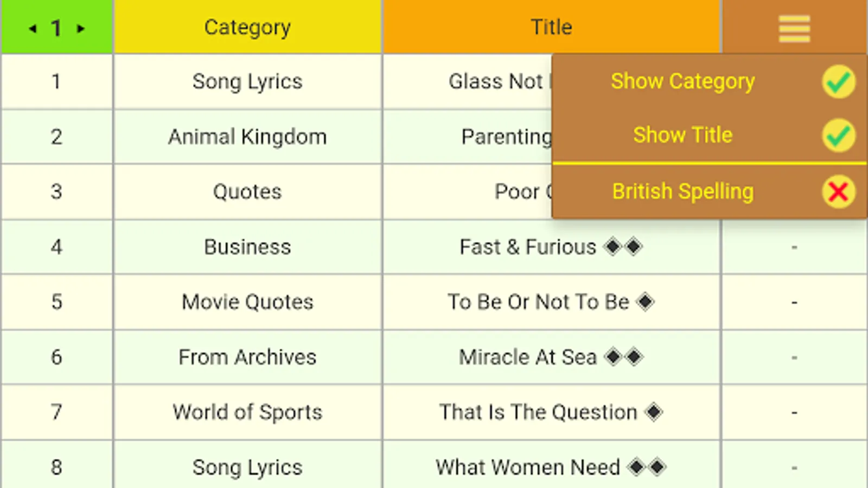Click the World of Sports category cell
This screenshot has height=488, width=868.
coord(247,412)
